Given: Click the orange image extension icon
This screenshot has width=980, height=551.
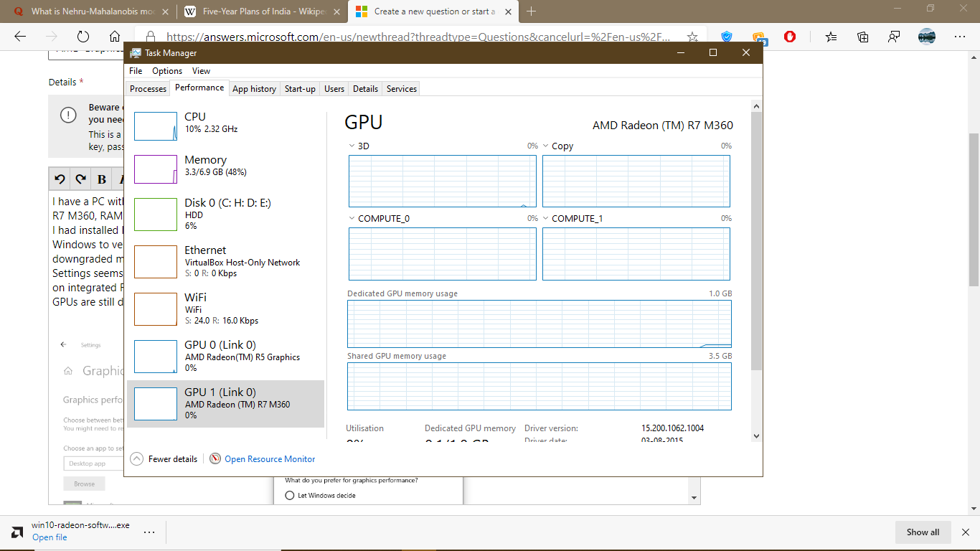Looking at the screenshot, I should (x=758, y=37).
